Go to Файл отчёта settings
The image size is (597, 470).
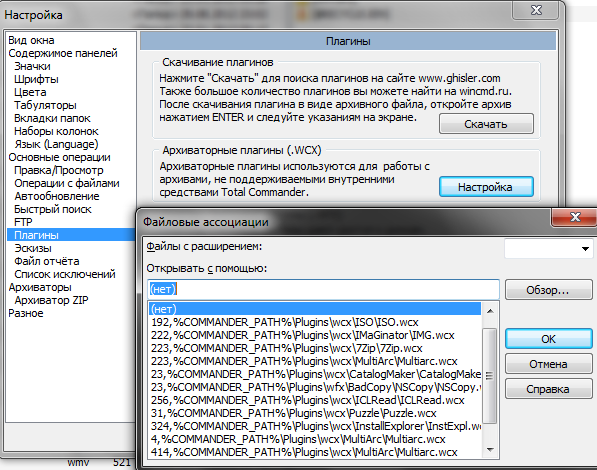tap(46, 261)
